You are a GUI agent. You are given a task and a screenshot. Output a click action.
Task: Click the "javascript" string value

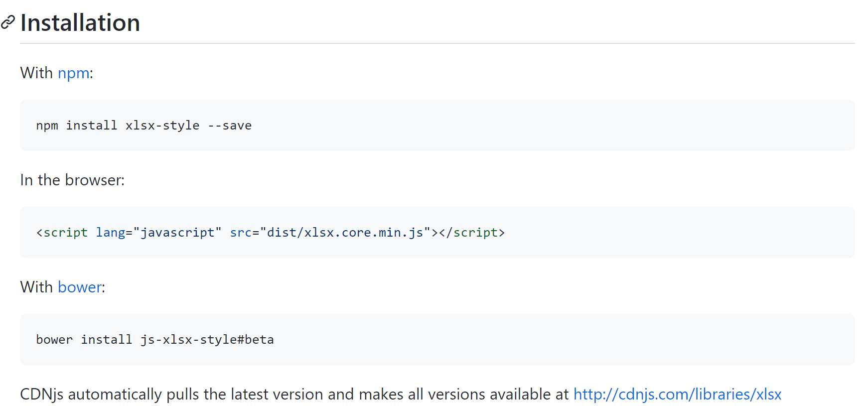click(177, 233)
